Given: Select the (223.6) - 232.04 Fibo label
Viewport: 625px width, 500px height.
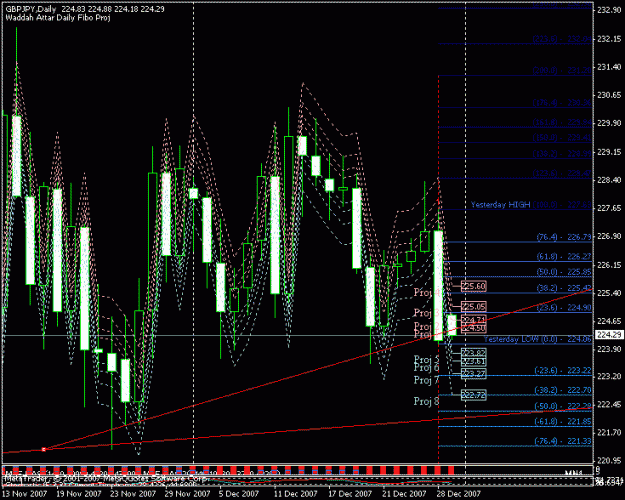Looking at the screenshot, I should pyautogui.click(x=562, y=39).
